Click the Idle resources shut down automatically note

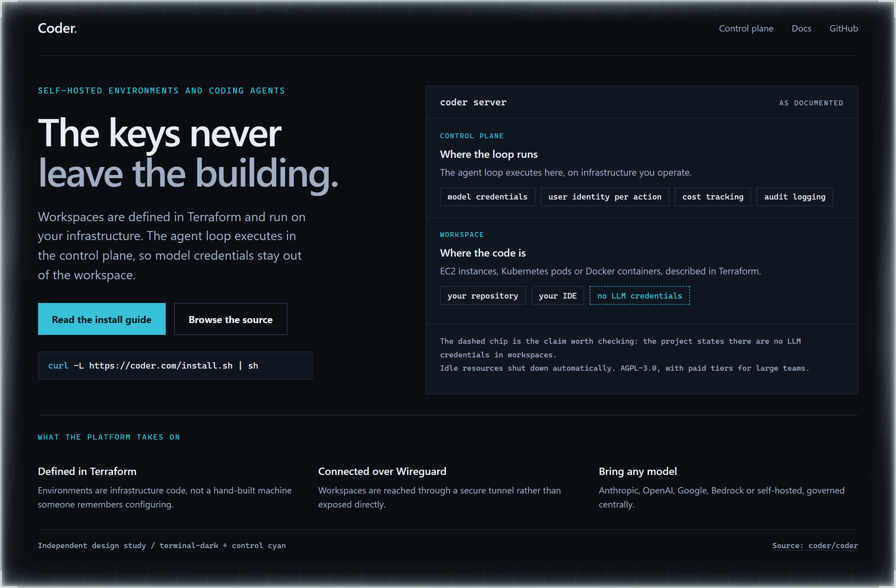(x=624, y=368)
